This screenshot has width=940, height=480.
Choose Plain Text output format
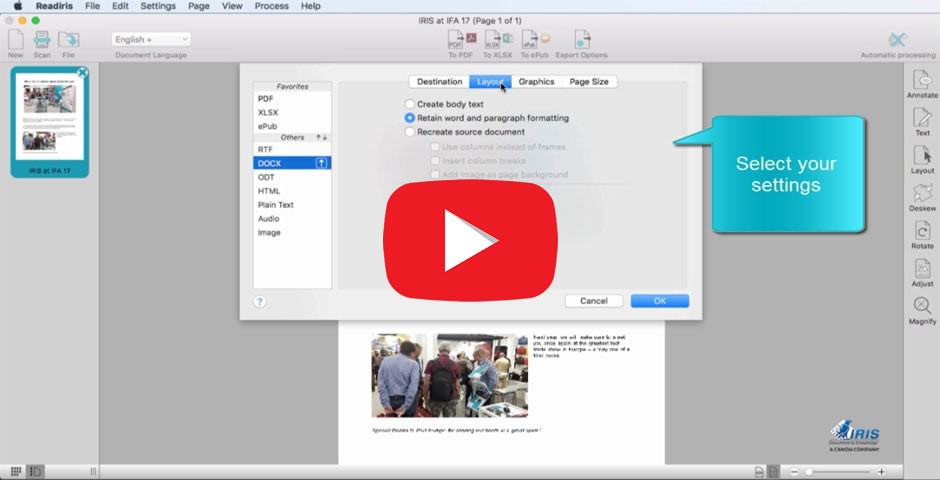[292, 204]
